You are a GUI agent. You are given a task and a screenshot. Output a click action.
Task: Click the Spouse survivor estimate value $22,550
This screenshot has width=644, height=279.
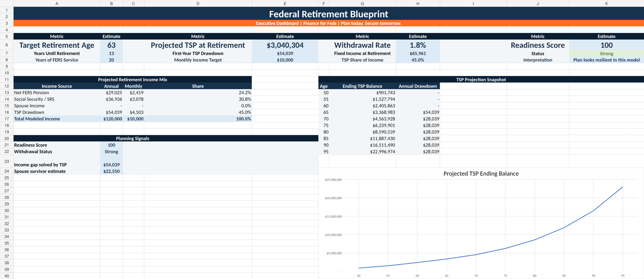pos(112,171)
